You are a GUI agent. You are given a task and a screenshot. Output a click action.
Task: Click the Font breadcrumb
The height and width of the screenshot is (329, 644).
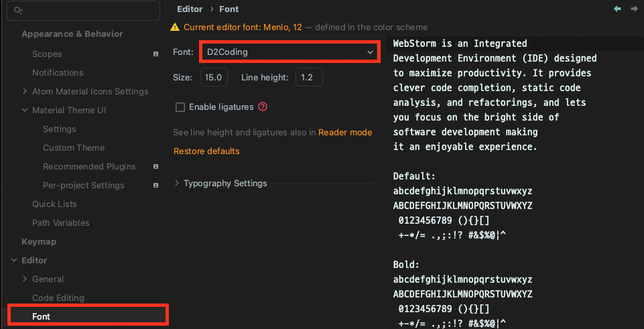(x=229, y=9)
